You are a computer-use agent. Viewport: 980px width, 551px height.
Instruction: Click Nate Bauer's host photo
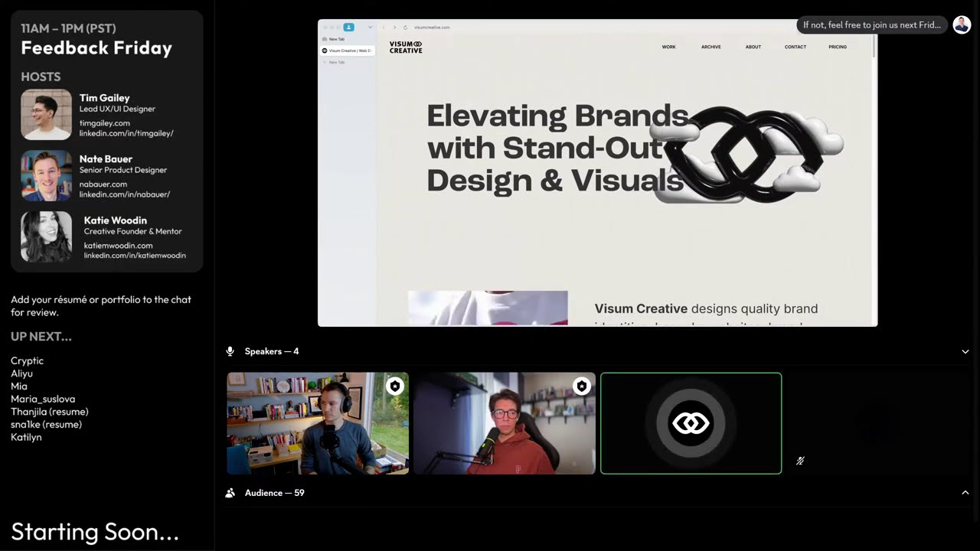coord(46,176)
